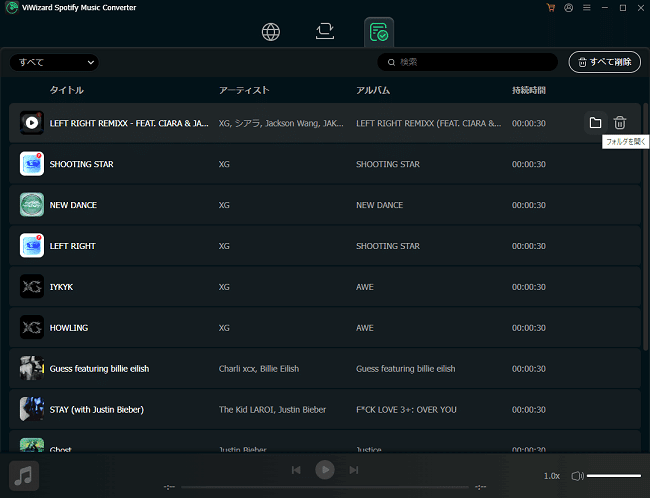Click the タイトル column header
Screen dimensions: 650x498
tap(67, 90)
